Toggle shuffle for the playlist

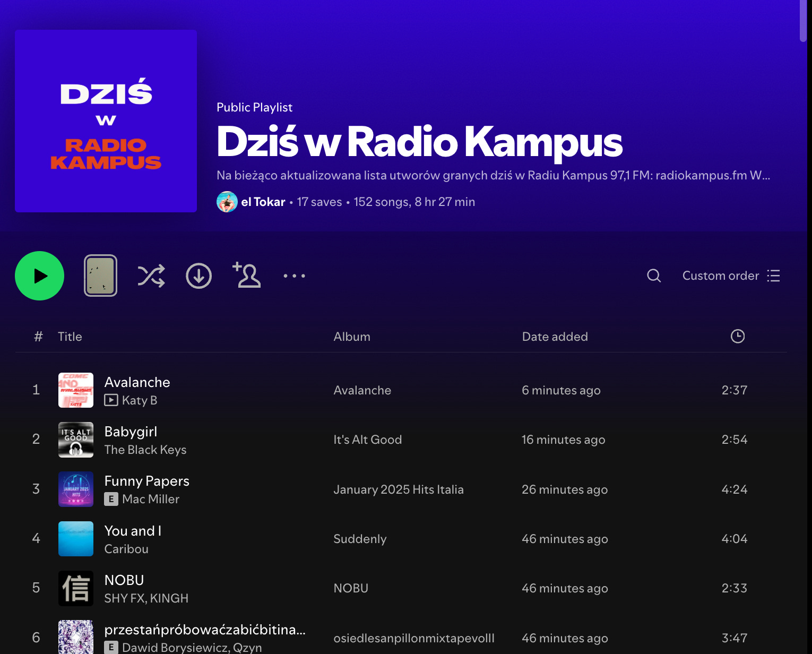click(x=151, y=276)
